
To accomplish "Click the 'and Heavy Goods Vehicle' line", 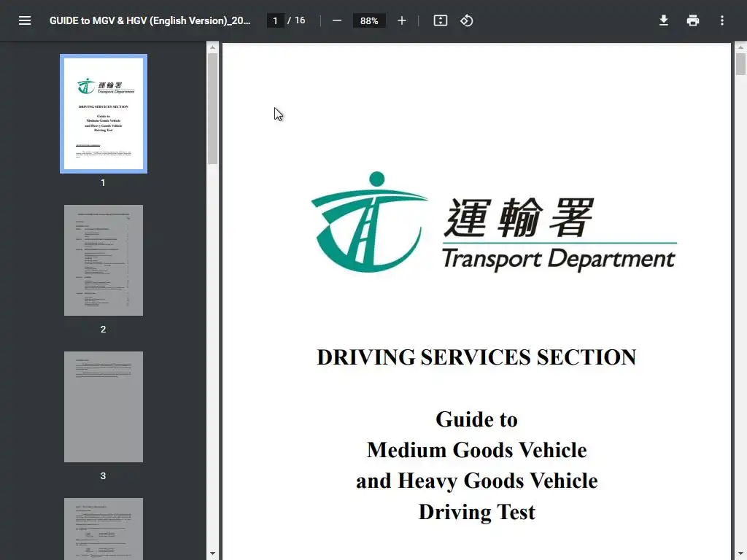I will [x=476, y=481].
